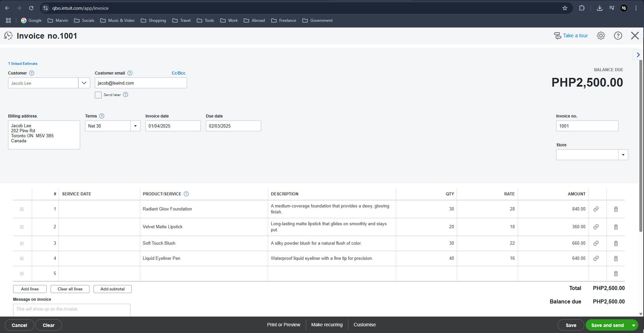Show Product/Service column help icon
This screenshot has width=644, height=333.
click(x=186, y=194)
